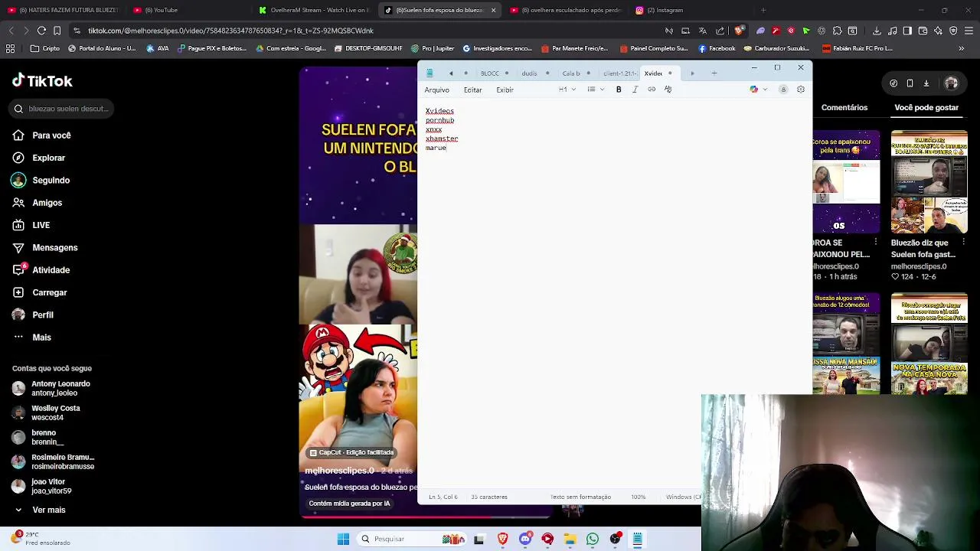Screen dimensions: 980x551
Task: Open Notepad settings gear
Action: point(801,90)
